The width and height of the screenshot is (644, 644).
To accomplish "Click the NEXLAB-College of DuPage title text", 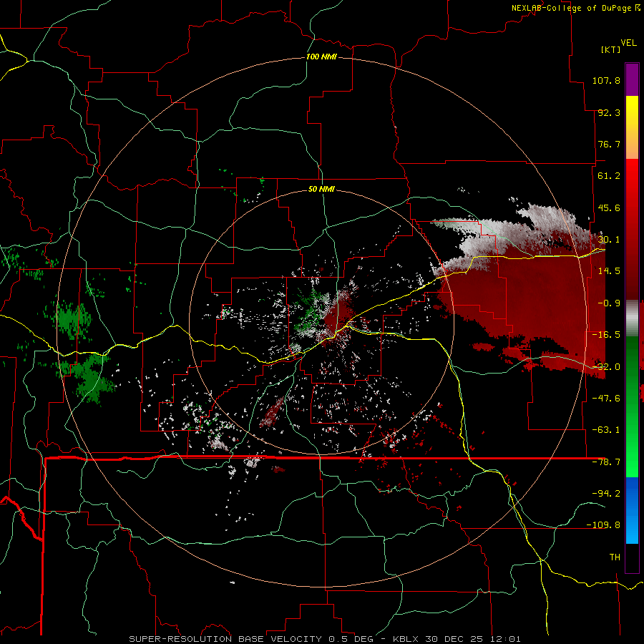I will click(x=571, y=8).
